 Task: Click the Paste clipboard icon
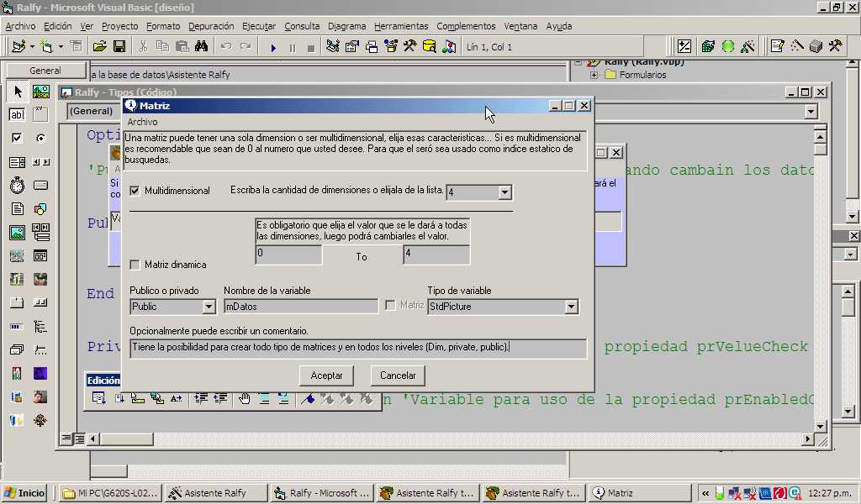point(182,46)
